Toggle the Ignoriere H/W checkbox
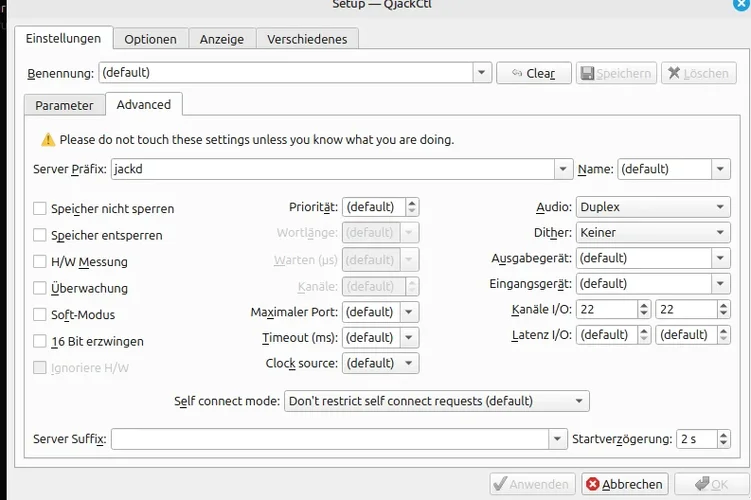 pyautogui.click(x=40, y=368)
